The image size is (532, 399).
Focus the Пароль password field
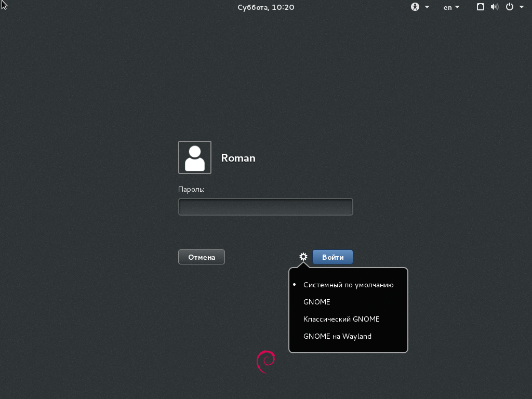(265, 207)
